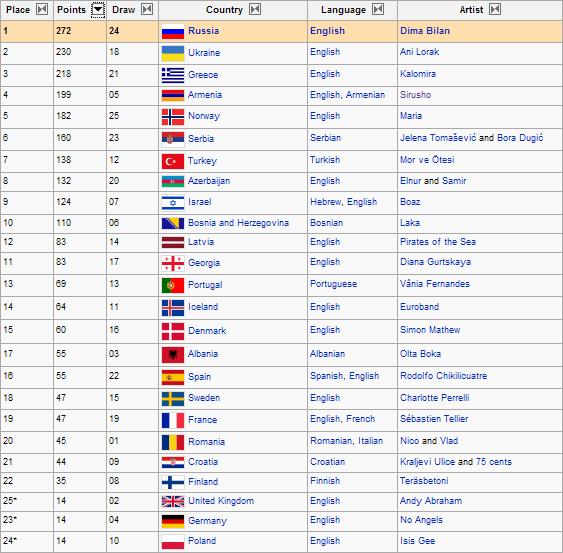
Task: Open artist Dima Bilan link
Action: pos(425,31)
